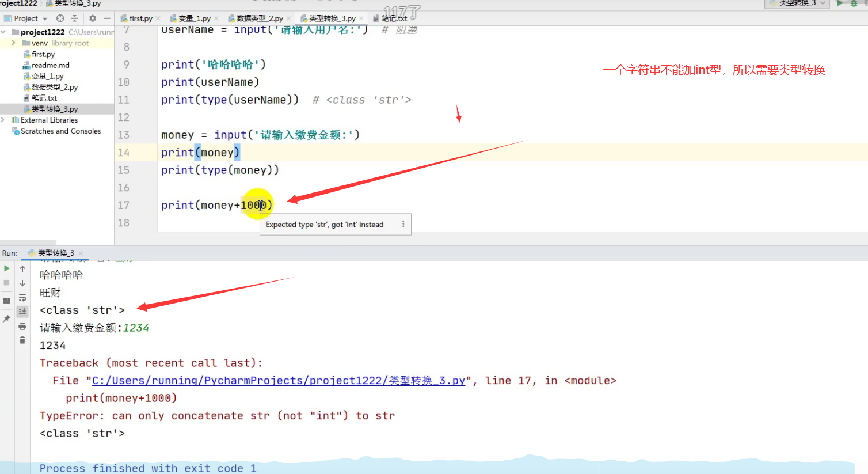The height and width of the screenshot is (474, 868).
Task: Start debugging with the green bug icon
Action: click(854, 3)
